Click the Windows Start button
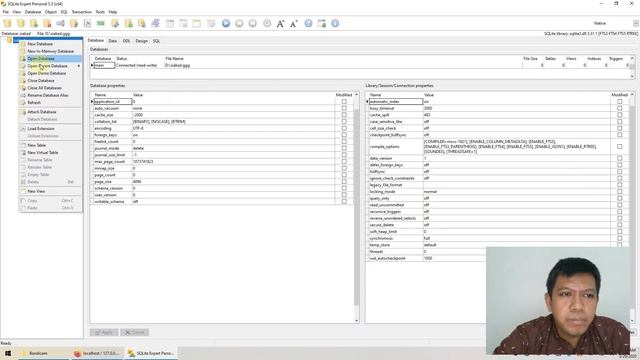This screenshot has width=640, height=360. pos(8,353)
